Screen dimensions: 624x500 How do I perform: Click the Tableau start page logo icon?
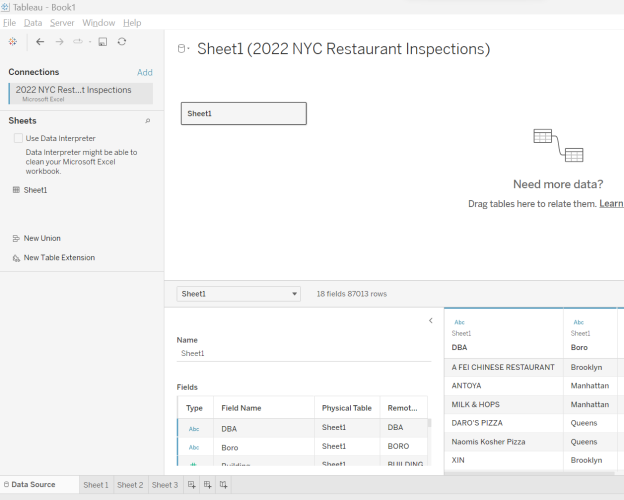[x=13, y=41]
